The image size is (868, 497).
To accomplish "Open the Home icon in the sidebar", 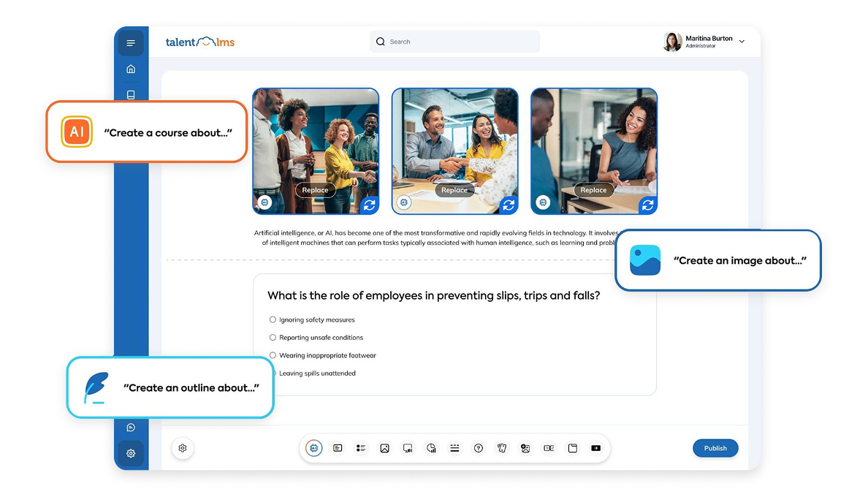I will (x=131, y=69).
